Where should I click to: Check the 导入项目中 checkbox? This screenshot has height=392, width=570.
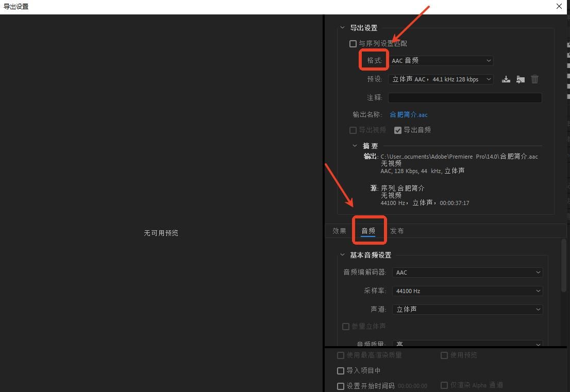341,370
